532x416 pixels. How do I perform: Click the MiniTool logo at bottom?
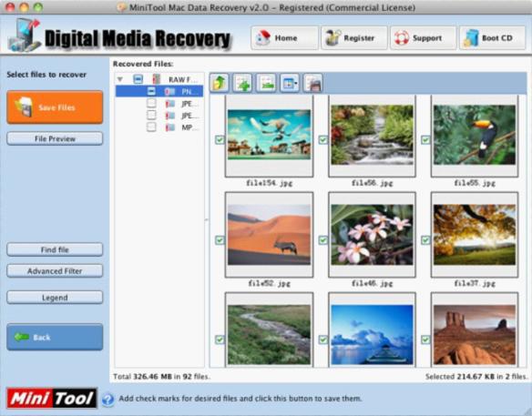52,398
